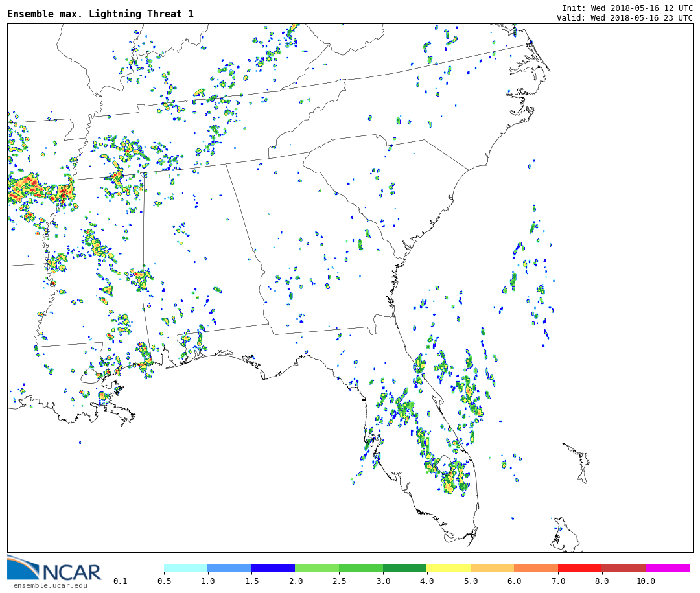Select the dark green 3.0–4.0 color segment
This screenshot has height=593, width=700.
pos(404,568)
